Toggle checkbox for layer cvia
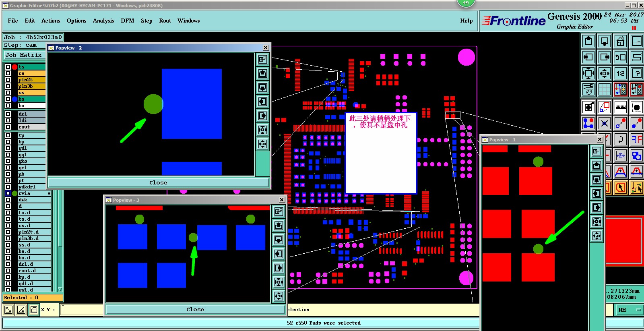This screenshot has width=644, height=331. coord(8,193)
